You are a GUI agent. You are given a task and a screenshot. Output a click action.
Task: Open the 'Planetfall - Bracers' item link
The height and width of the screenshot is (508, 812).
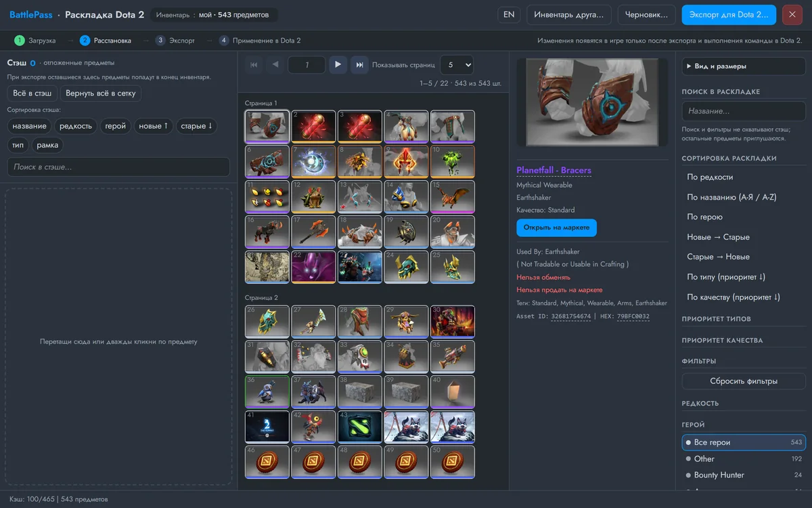[554, 170]
